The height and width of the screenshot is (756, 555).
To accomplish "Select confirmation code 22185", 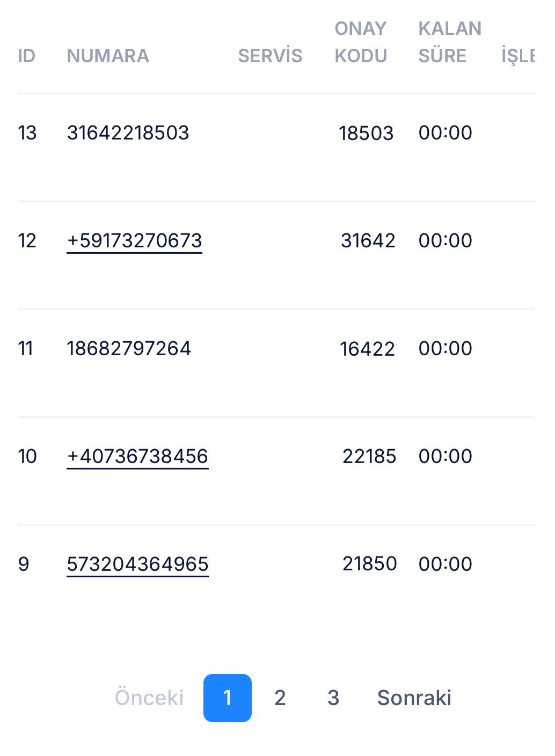I will (369, 456).
